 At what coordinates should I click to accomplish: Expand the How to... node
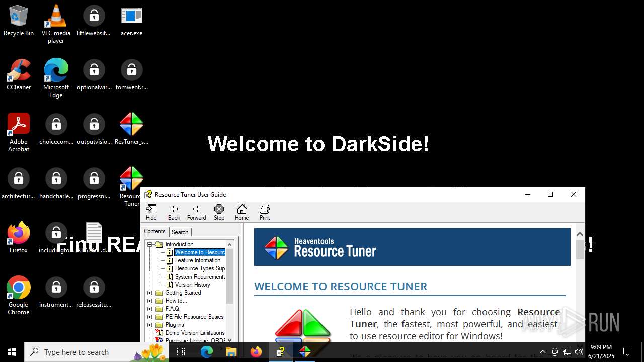coord(149,301)
